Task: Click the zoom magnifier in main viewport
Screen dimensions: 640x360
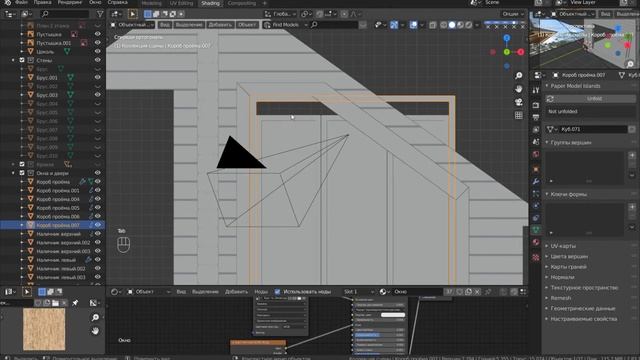Action: click(518, 76)
